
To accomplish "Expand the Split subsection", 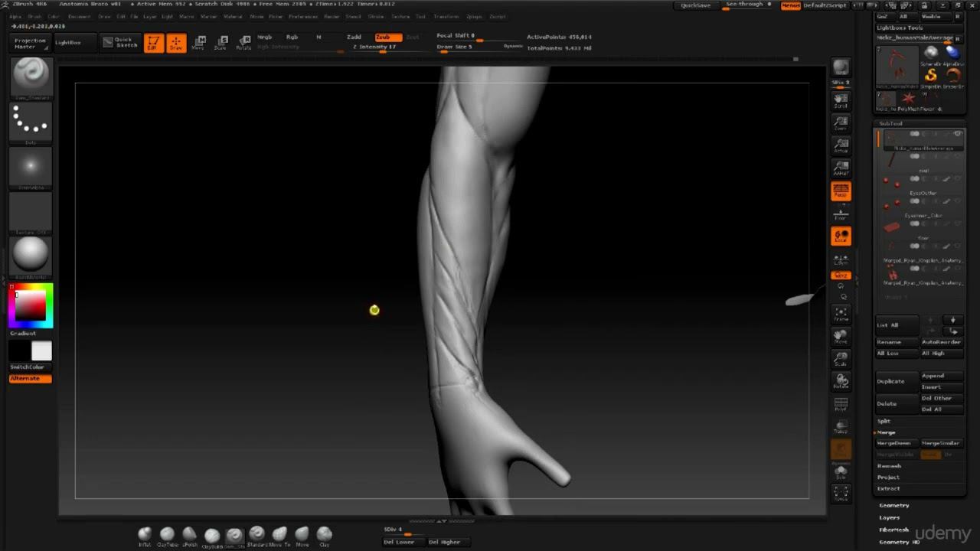I will pos(884,421).
